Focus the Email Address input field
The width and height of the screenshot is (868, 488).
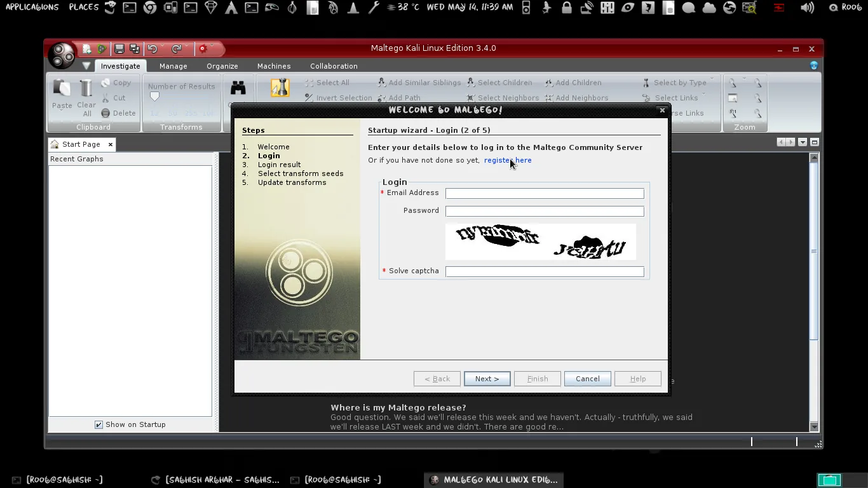point(545,193)
